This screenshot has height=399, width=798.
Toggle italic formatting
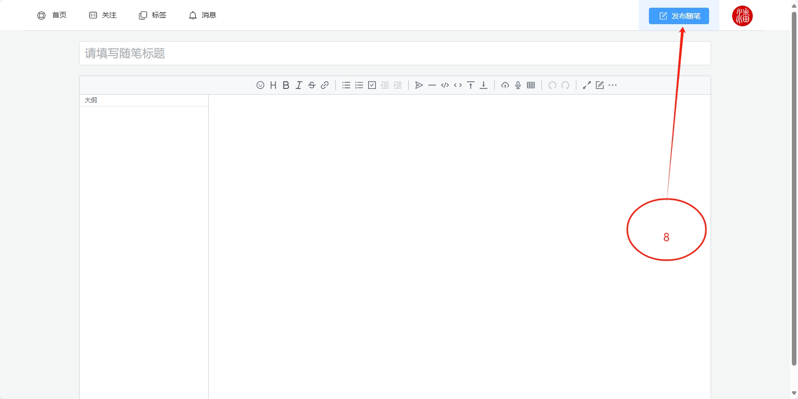point(299,86)
